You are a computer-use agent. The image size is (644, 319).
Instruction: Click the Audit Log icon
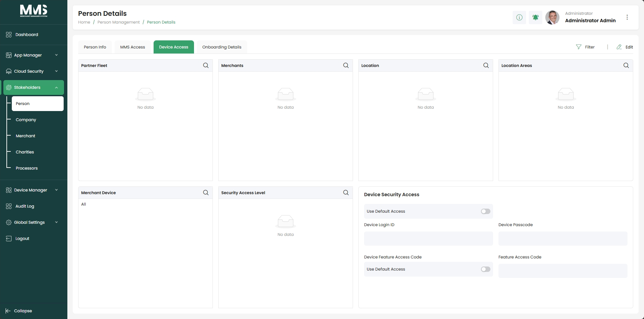click(9, 206)
